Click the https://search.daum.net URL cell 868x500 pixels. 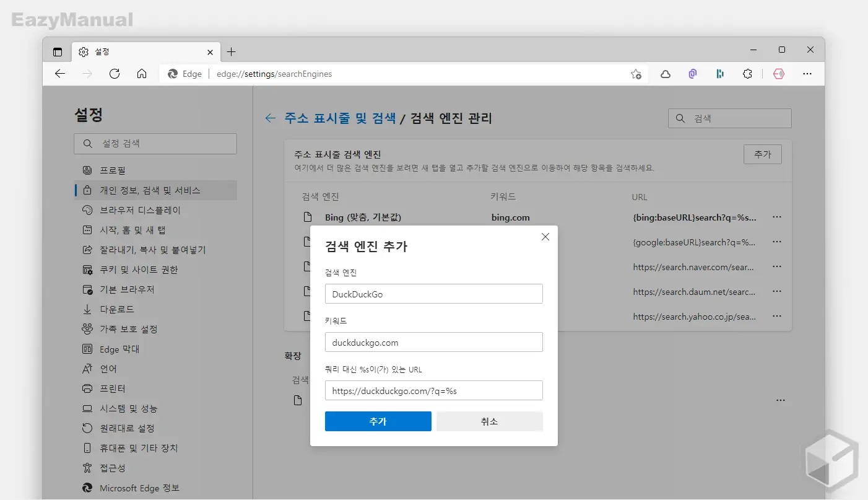pyautogui.click(x=694, y=292)
